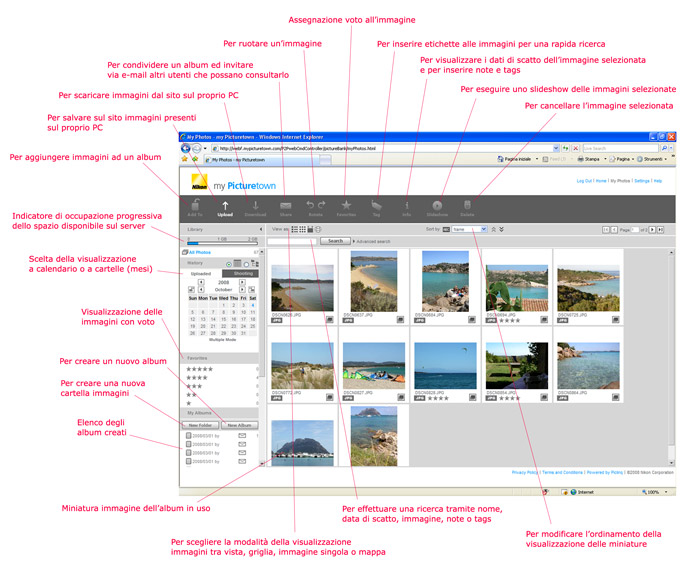Click the Add To toolbar icon
The height and width of the screenshot is (575, 700).
tap(195, 207)
